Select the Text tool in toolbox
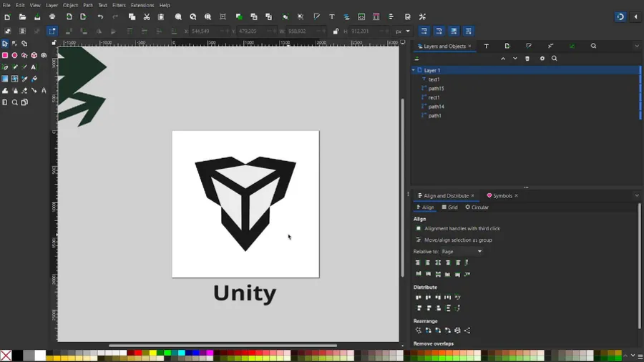644x362 pixels. 34,67
